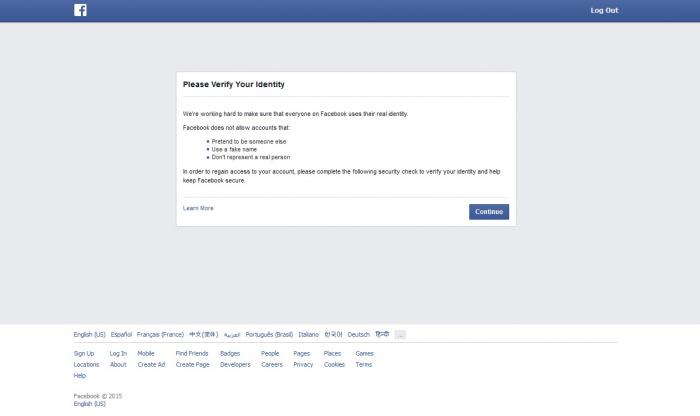Open the Mobile footer link

pos(146,353)
